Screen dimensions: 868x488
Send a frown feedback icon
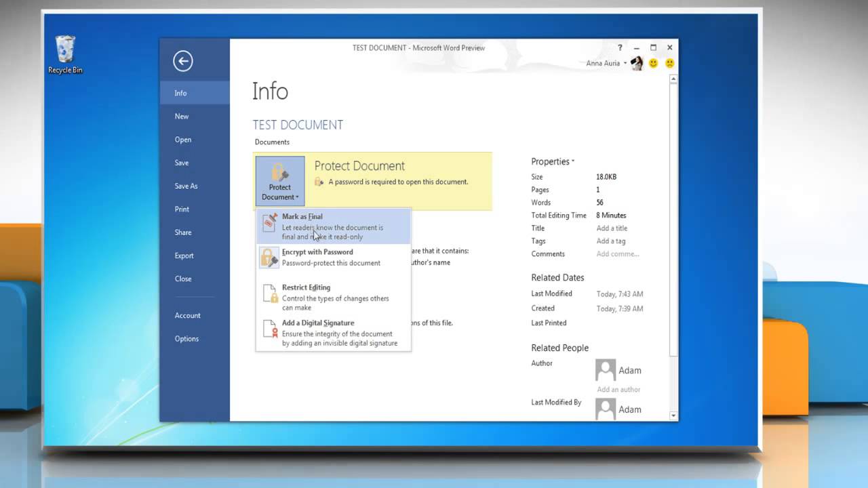coord(670,63)
